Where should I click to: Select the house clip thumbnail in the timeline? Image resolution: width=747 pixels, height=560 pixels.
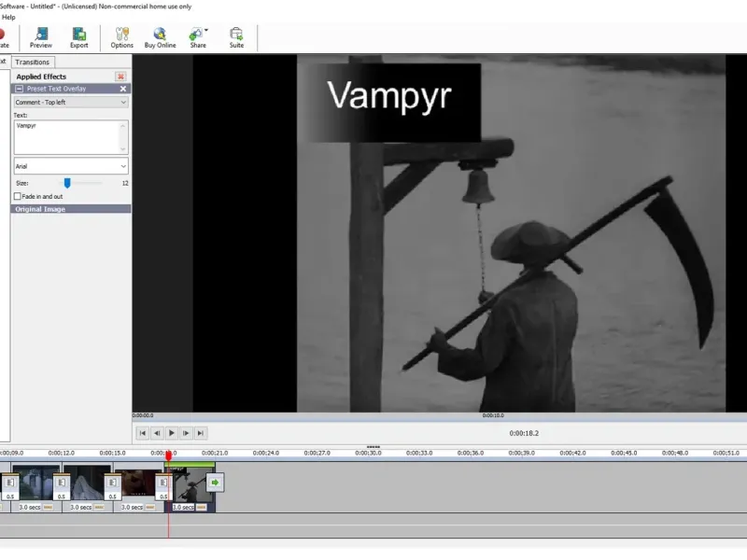coord(36,483)
